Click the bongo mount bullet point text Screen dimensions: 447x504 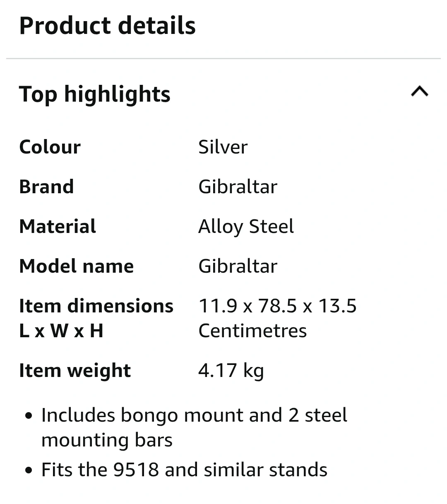click(194, 415)
